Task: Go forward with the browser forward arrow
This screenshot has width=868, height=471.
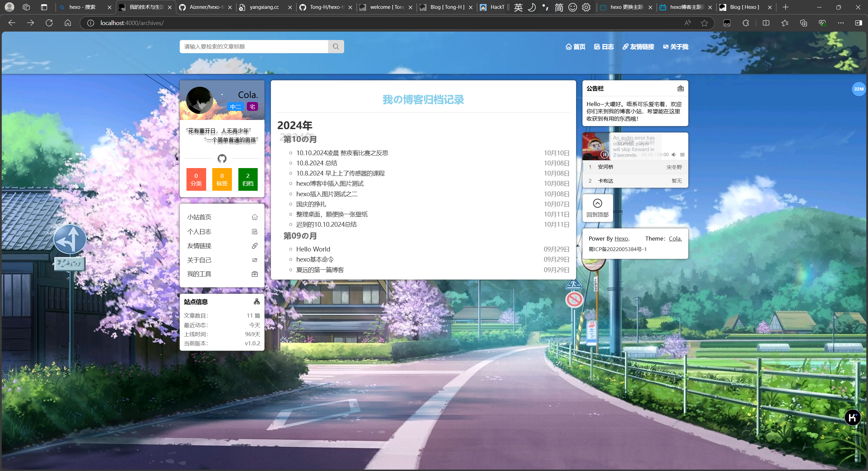Action: [x=31, y=23]
